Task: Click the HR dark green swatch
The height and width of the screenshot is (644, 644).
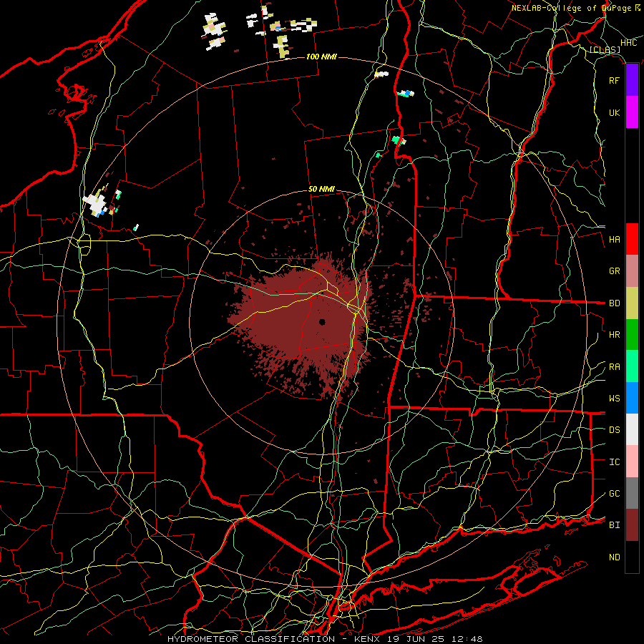Action: pos(632,334)
